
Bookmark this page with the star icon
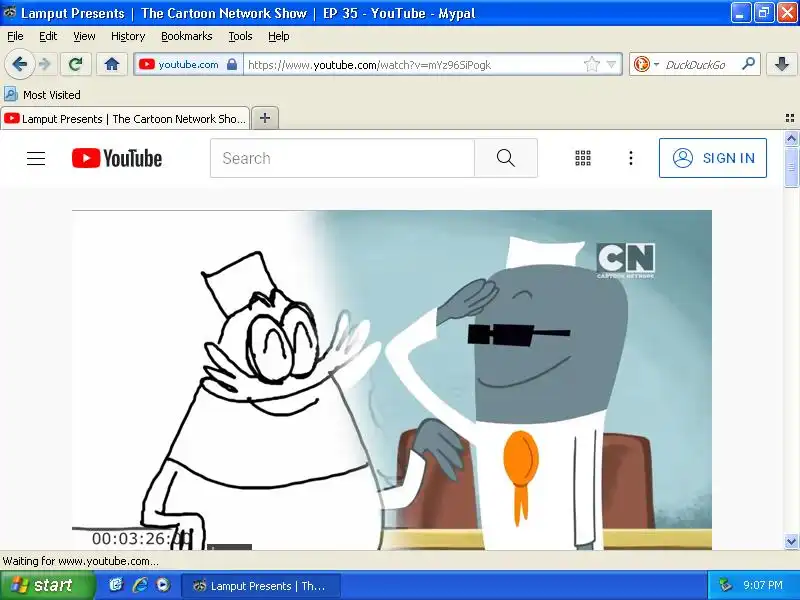(591, 65)
